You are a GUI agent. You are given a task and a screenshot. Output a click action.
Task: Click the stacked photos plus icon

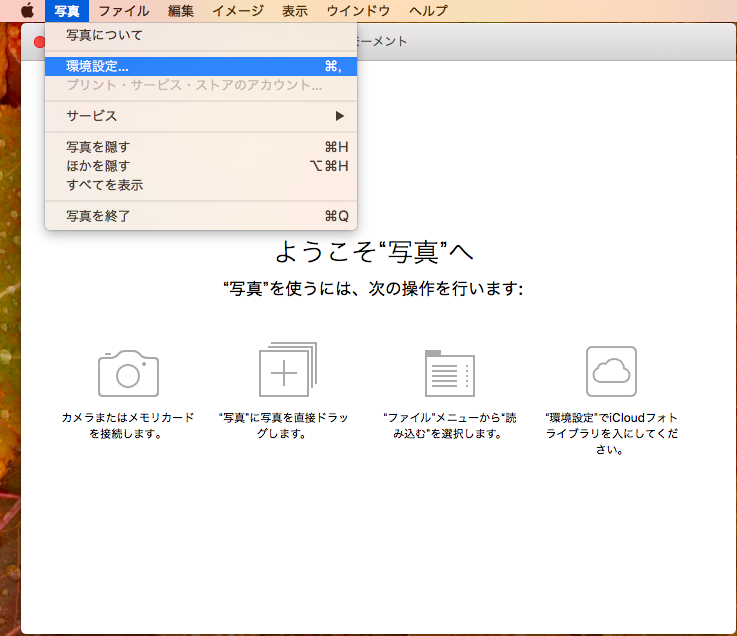[288, 369]
